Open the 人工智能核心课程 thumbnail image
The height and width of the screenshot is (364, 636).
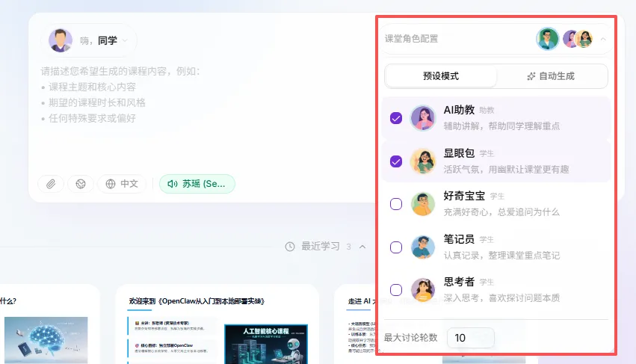(x=266, y=344)
